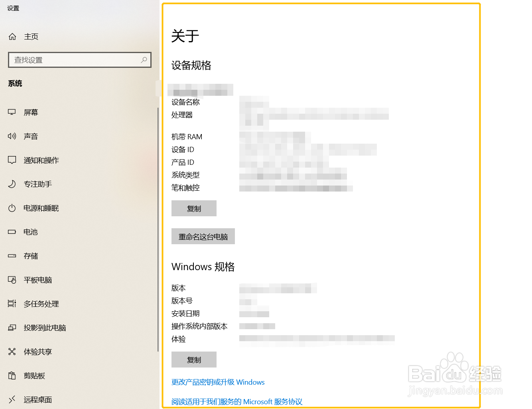
Task: Click the 设备规格 heading
Action: tap(191, 65)
